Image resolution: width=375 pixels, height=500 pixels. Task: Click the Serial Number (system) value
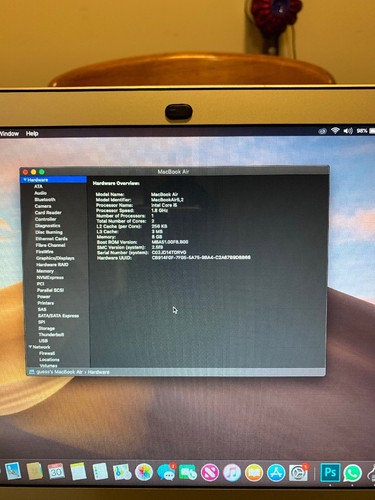(169, 252)
